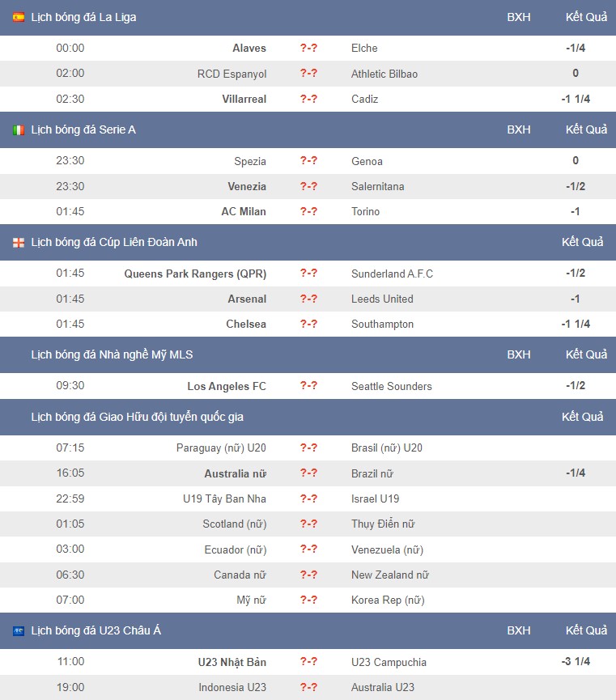The image size is (616, 700).
Task: Click the ?-? score for Australia nữ match
Action: 308,473
